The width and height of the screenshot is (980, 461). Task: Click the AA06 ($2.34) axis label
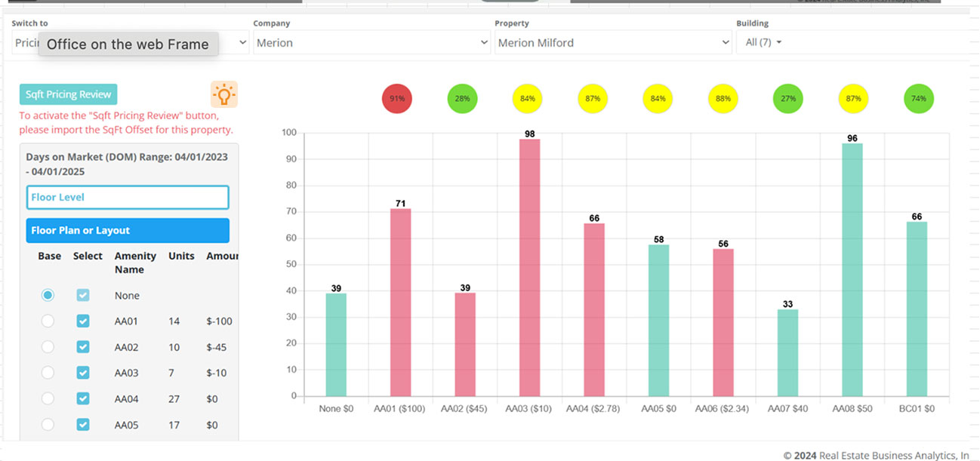pyautogui.click(x=723, y=408)
